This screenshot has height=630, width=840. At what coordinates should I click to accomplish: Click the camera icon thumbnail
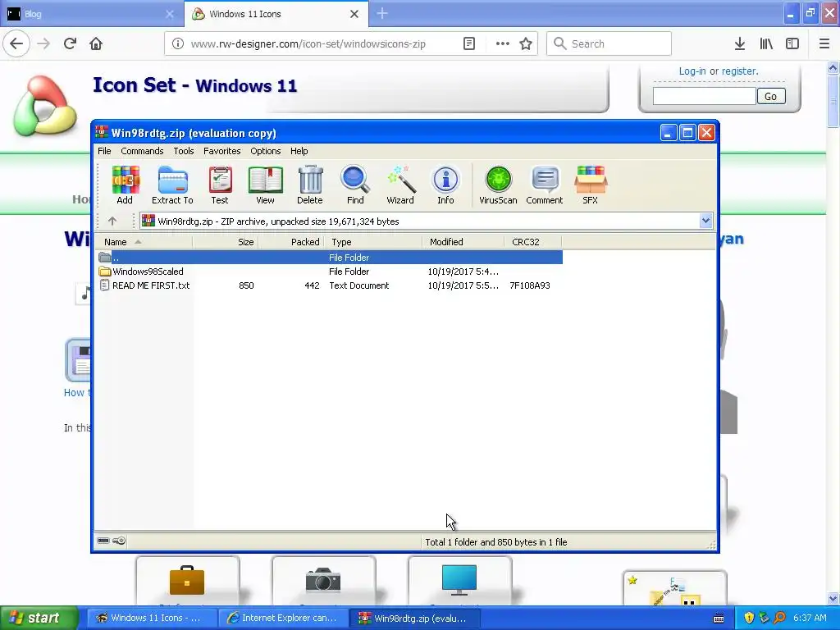coord(323,580)
